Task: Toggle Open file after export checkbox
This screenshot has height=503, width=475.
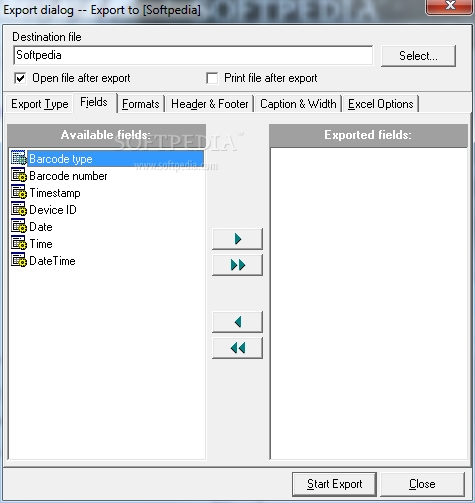Action: tap(20, 78)
